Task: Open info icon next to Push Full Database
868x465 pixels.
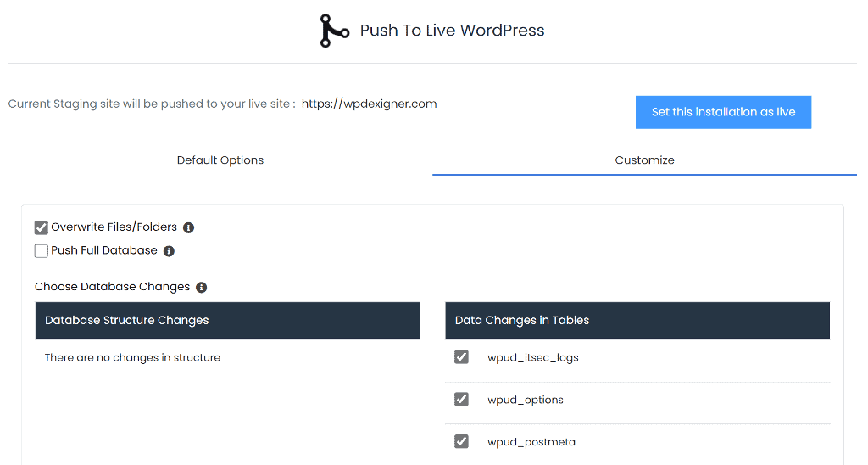Action: pyautogui.click(x=169, y=251)
